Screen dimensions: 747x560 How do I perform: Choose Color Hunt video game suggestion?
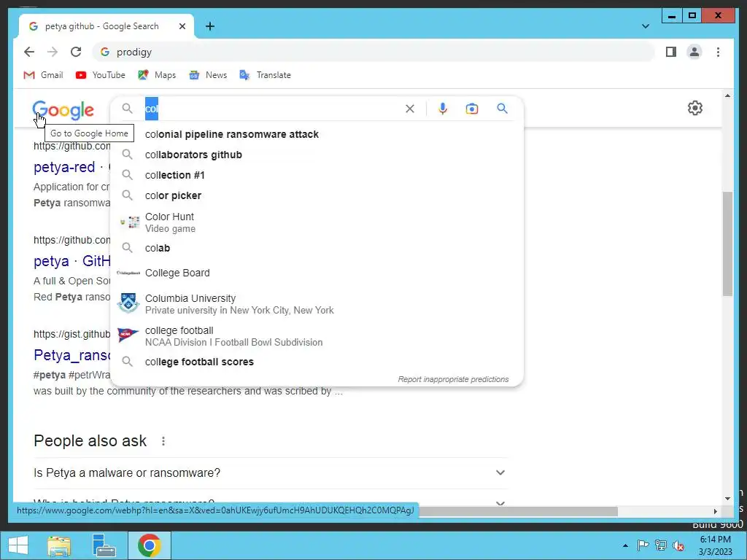point(317,222)
